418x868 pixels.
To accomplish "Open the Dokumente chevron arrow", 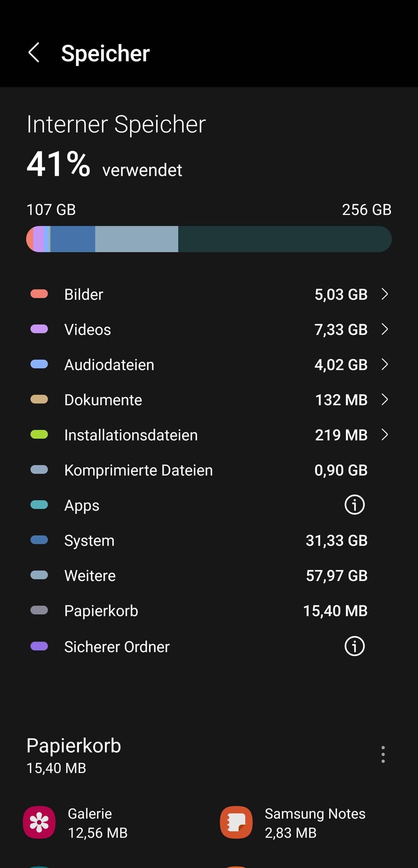I will (385, 399).
